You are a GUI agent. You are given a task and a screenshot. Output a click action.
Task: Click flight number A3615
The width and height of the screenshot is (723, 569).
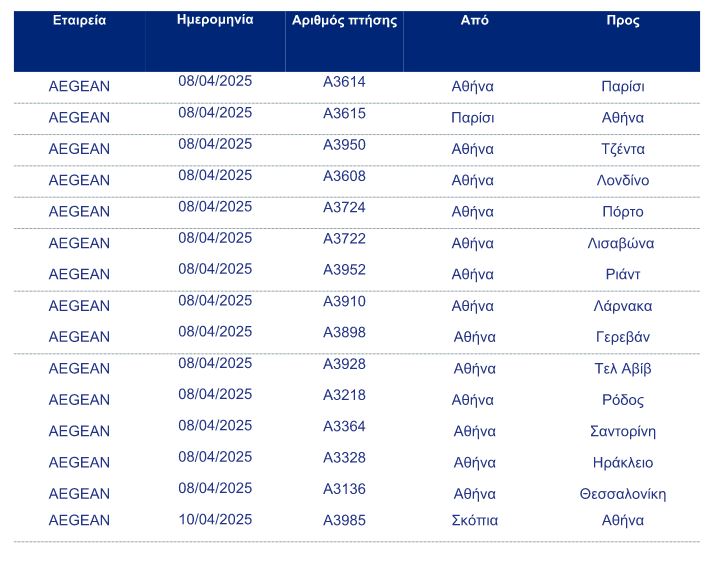[x=344, y=114]
